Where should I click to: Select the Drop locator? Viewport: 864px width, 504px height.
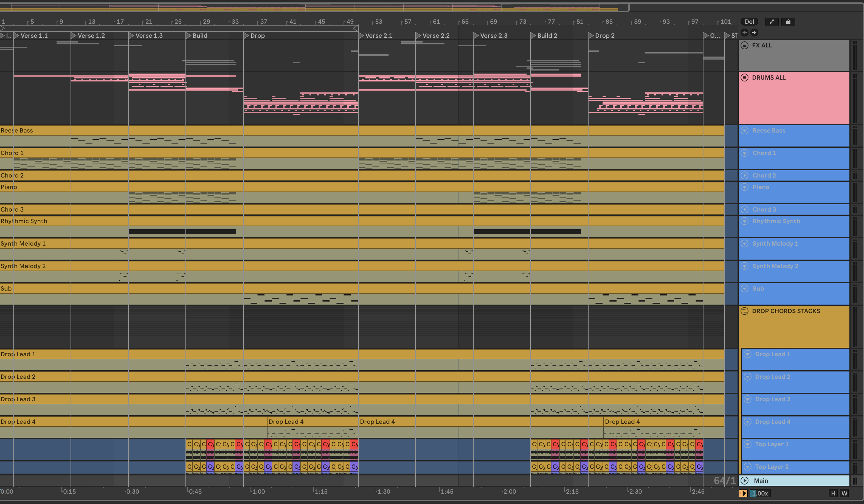254,36
